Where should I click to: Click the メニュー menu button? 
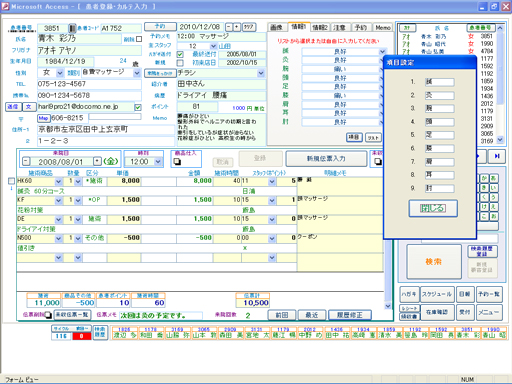point(489,312)
